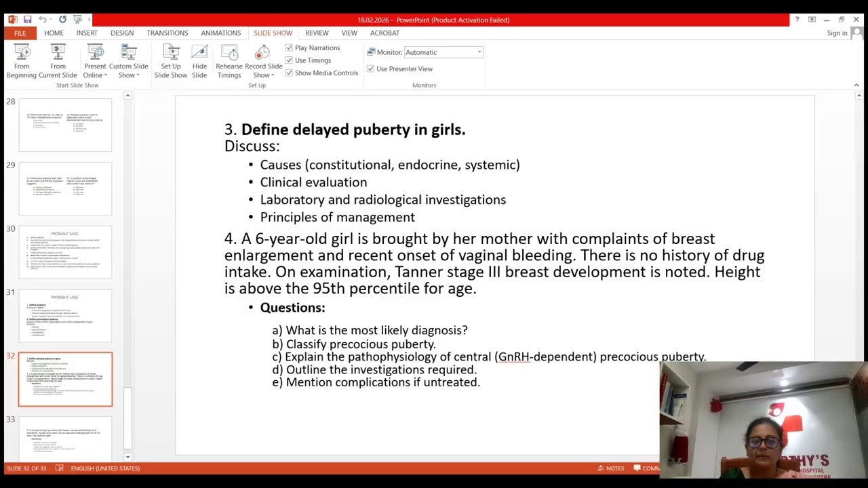Screen dimensions: 868x488
Task: Open the ACROBAT tab
Action: 384,33
